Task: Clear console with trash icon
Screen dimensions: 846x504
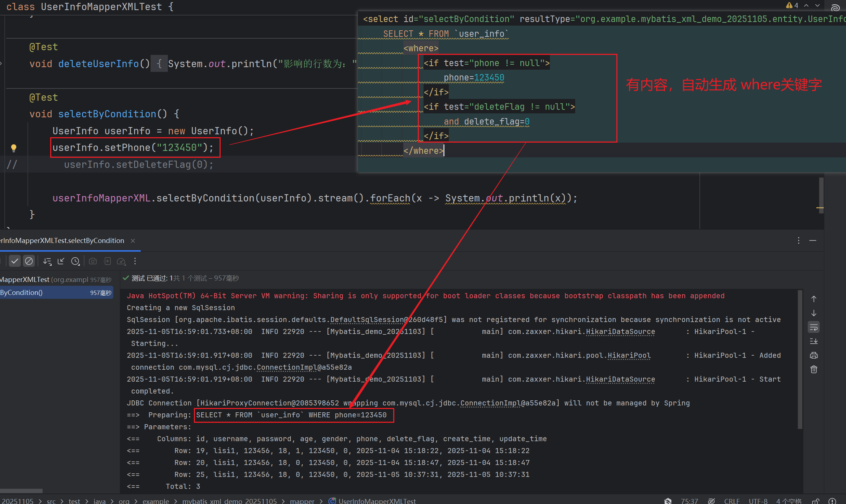Action: tap(814, 369)
